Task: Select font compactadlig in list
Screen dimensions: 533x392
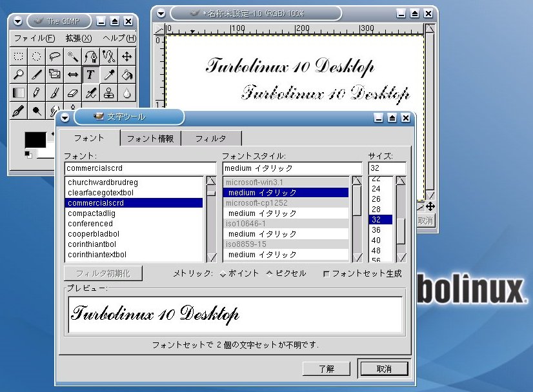Action: tap(134, 213)
